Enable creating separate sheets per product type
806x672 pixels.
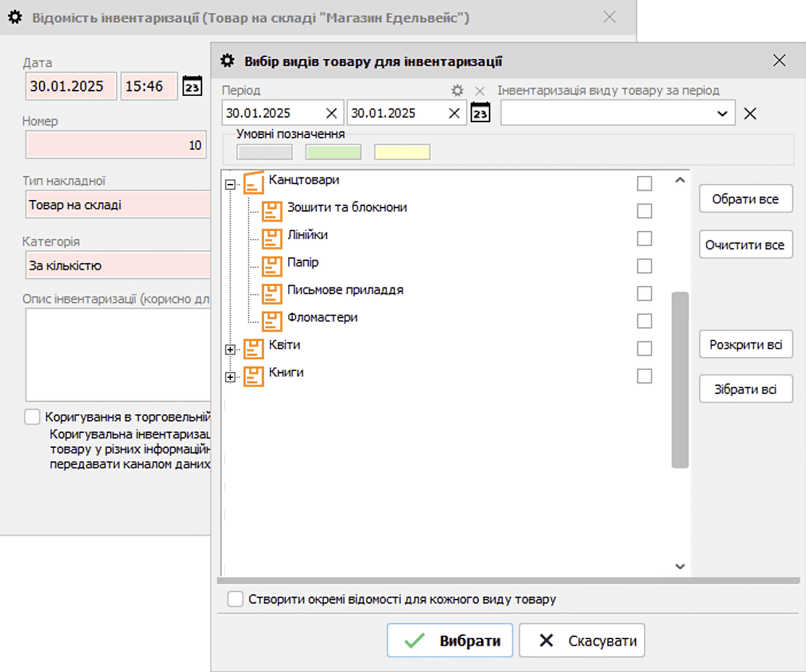point(235,599)
